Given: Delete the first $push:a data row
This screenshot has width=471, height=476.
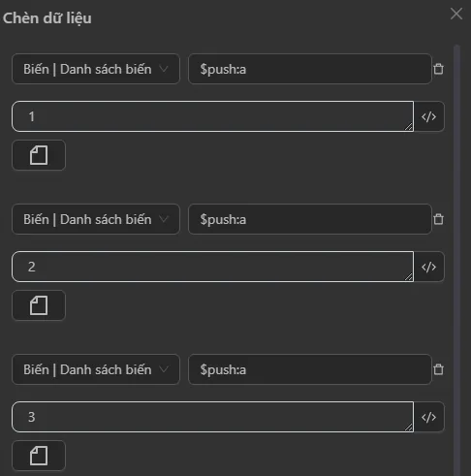Looking at the screenshot, I should click(x=438, y=69).
